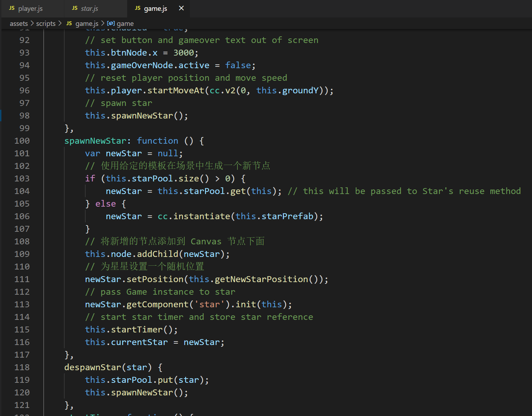Click the 'else' keyword on line 105
The image size is (532, 416).
pos(106,204)
